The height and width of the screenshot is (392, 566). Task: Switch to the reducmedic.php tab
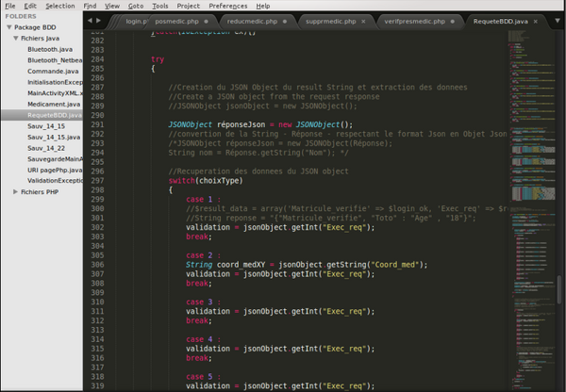(250, 20)
